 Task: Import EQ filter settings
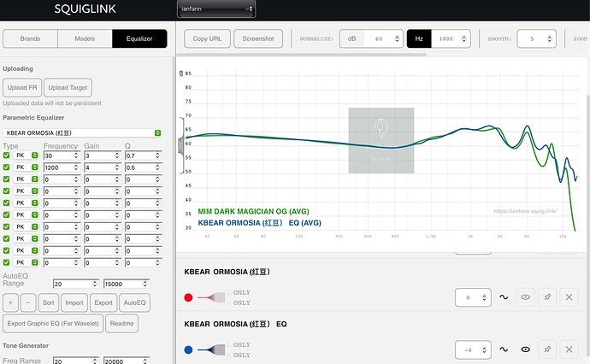(74, 302)
